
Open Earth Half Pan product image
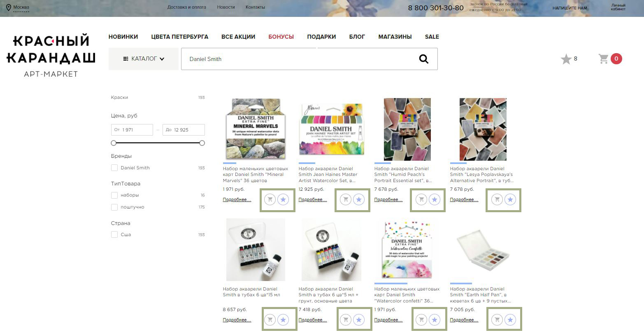pyautogui.click(x=483, y=249)
